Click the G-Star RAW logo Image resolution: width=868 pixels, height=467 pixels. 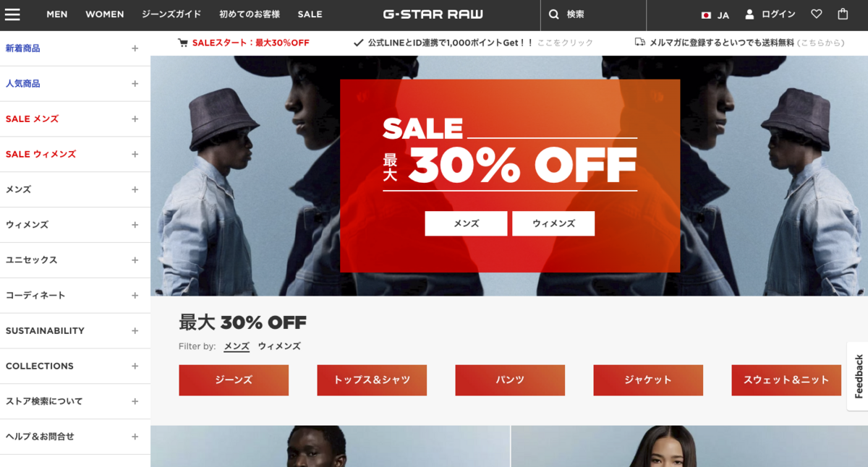click(x=433, y=14)
